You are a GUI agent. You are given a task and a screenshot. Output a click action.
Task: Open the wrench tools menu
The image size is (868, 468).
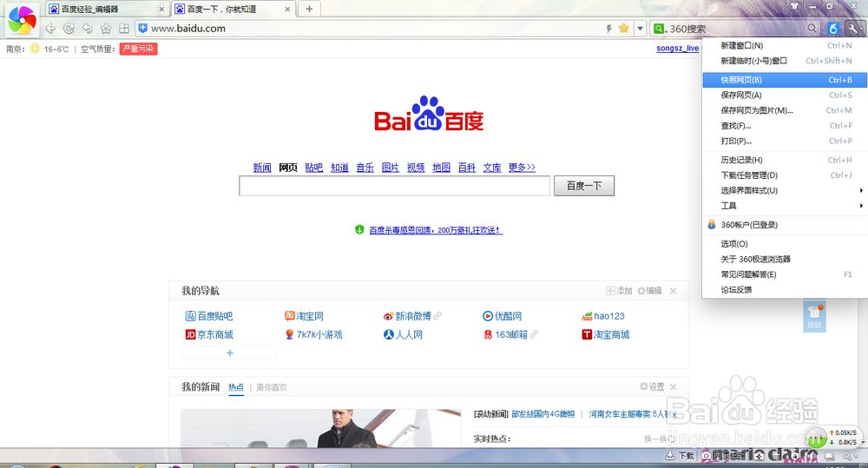click(853, 29)
